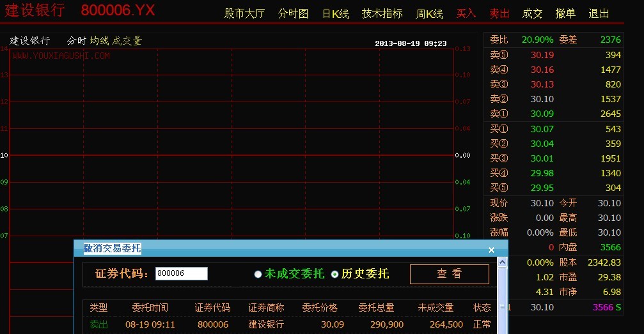
Task: Click buy-4 price 29.98
Action: 542,173
